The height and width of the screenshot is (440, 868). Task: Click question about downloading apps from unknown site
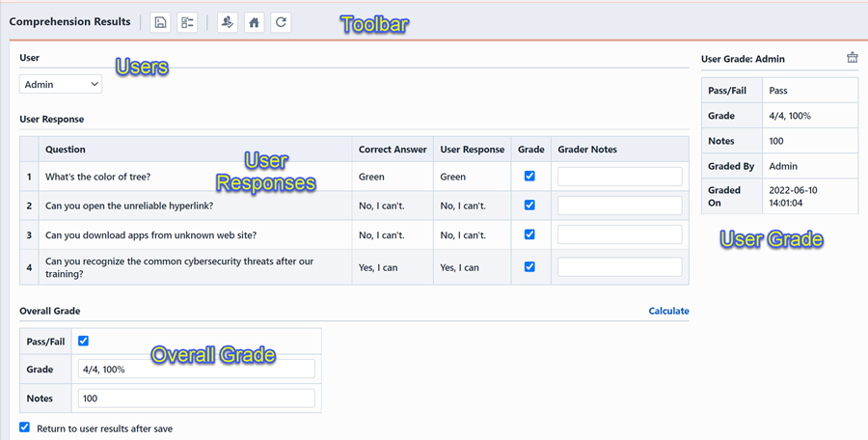[x=150, y=235]
